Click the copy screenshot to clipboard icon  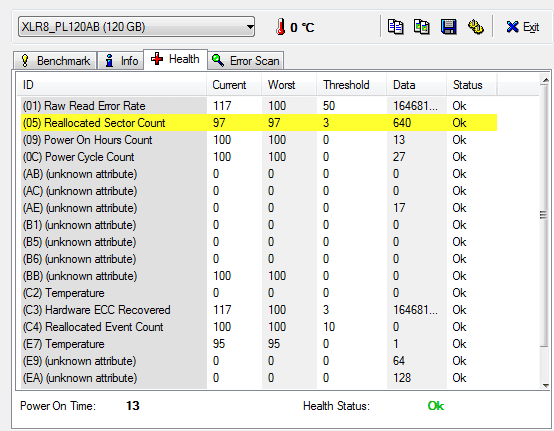[422, 27]
